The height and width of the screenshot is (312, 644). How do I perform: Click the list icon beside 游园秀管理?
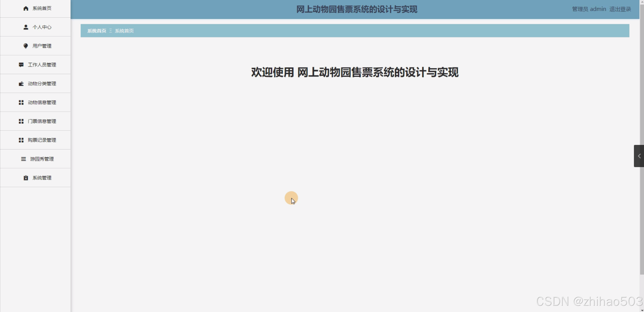(23, 159)
